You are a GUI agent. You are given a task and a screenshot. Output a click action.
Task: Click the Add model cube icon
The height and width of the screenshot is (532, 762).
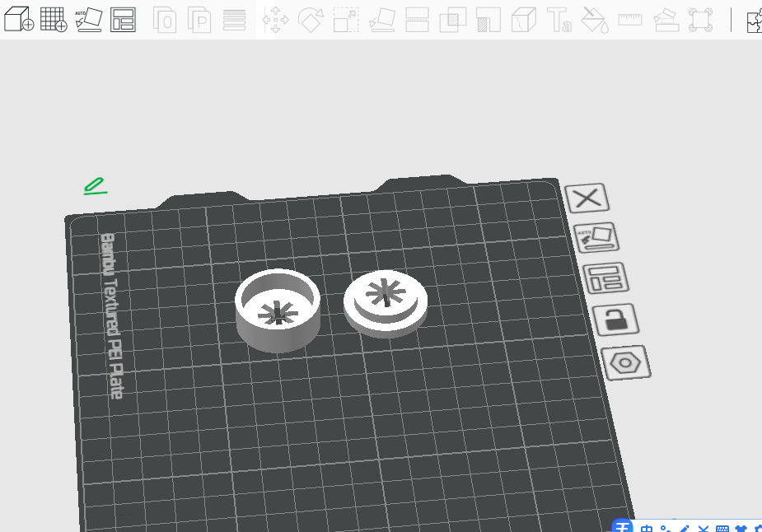coord(19,20)
